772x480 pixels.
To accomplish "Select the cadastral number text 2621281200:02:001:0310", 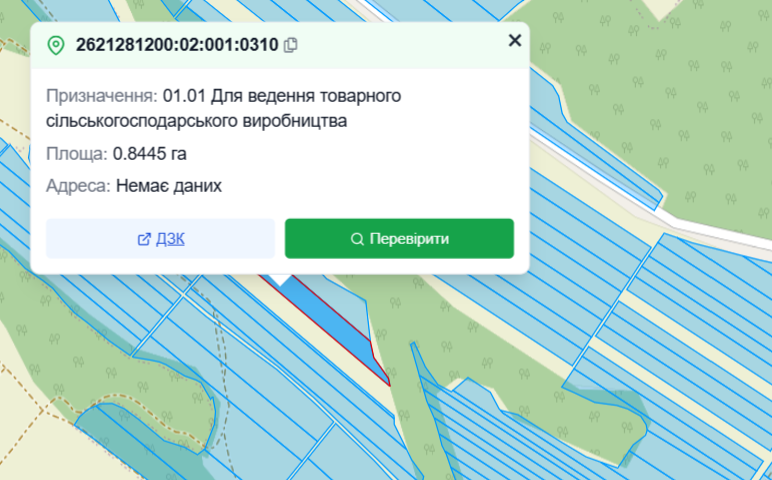I will (x=177, y=45).
